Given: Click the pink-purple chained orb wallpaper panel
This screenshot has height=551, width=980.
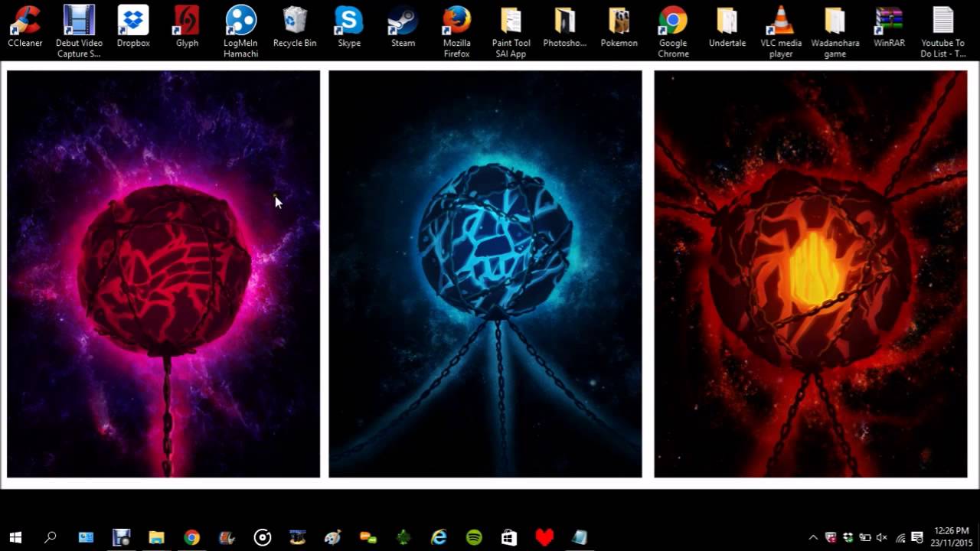Looking at the screenshot, I should [163, 274].
